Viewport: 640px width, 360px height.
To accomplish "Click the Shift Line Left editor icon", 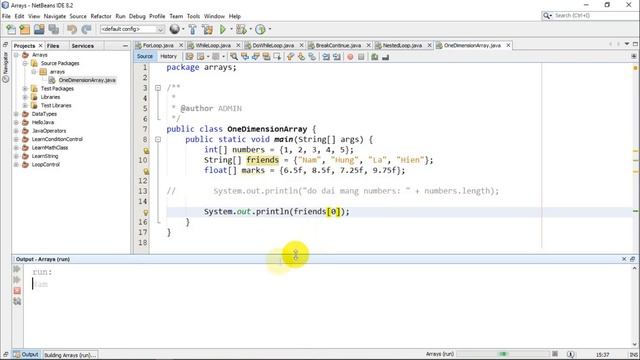I will point(326,57).
